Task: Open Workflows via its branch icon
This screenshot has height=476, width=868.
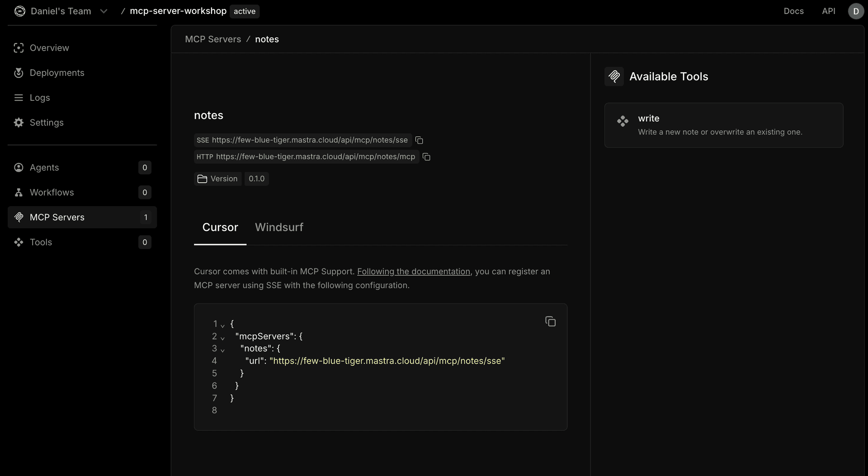Action: pyautogui.click(x=19, y=192)
